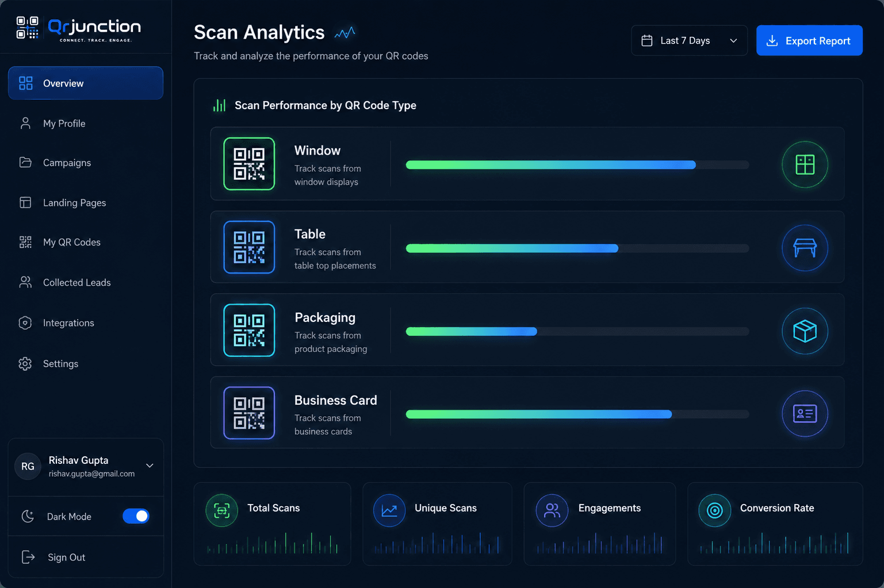Click the Window scans progress bar
884x588 pixels.
(577, 165)
